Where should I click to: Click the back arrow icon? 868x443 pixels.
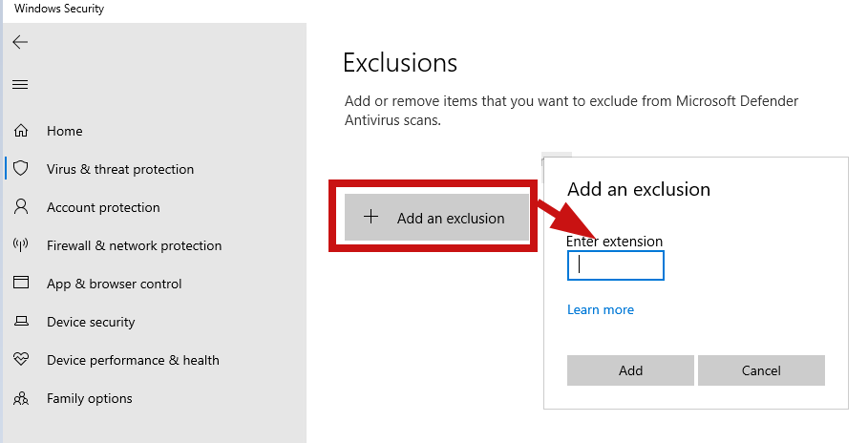(20, 42)
